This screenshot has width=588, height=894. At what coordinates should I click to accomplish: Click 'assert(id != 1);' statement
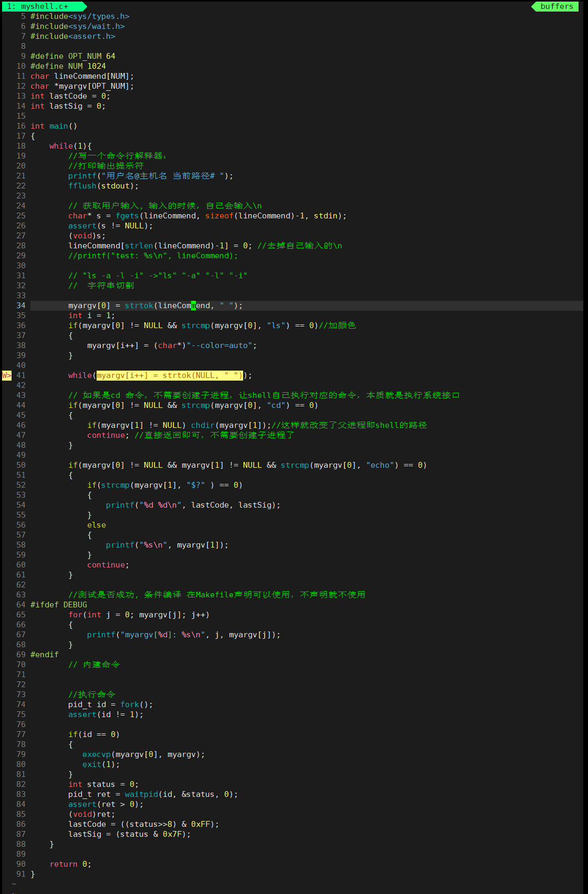pyautogui.click(x=106, y=714)
